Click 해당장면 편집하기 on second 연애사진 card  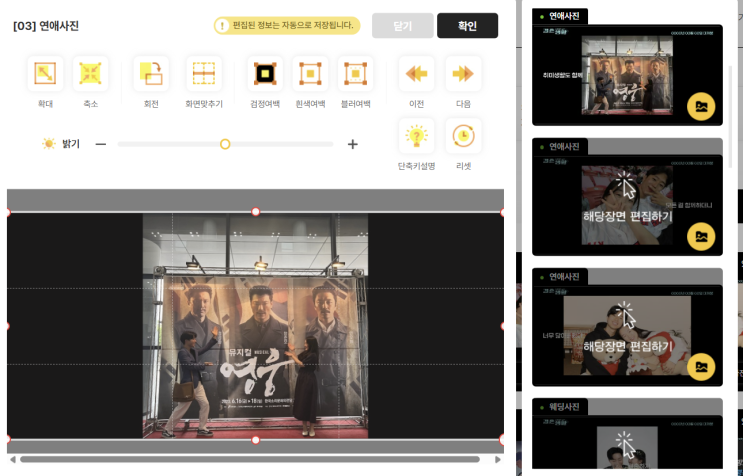627,216
